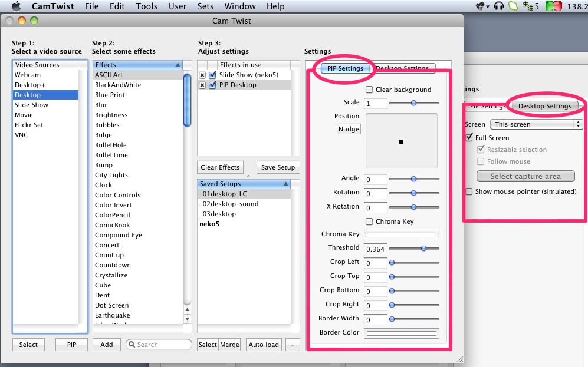The image size is (588, 367).
Task: Select Webcam video source
Action: tap(46, 75)
